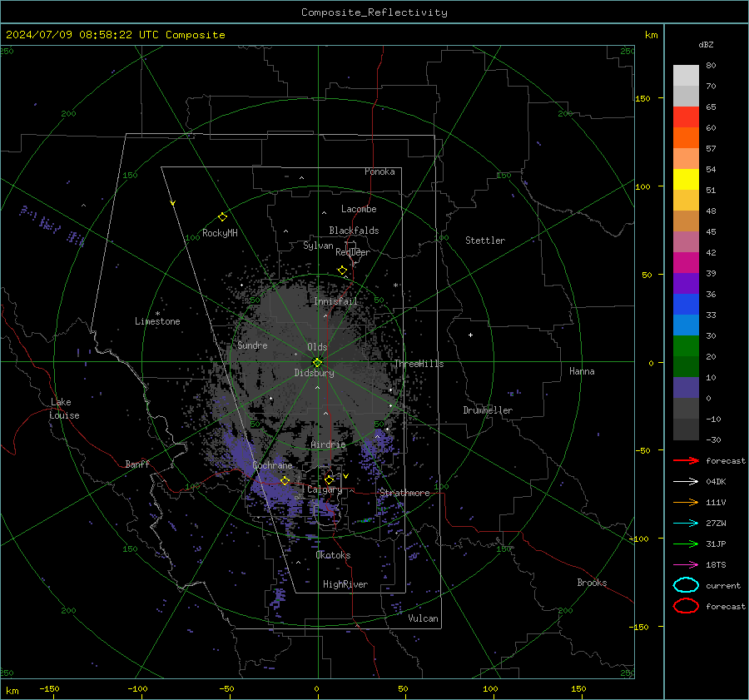
Task: Click the Airdrie city label
Action: (328, 444)
